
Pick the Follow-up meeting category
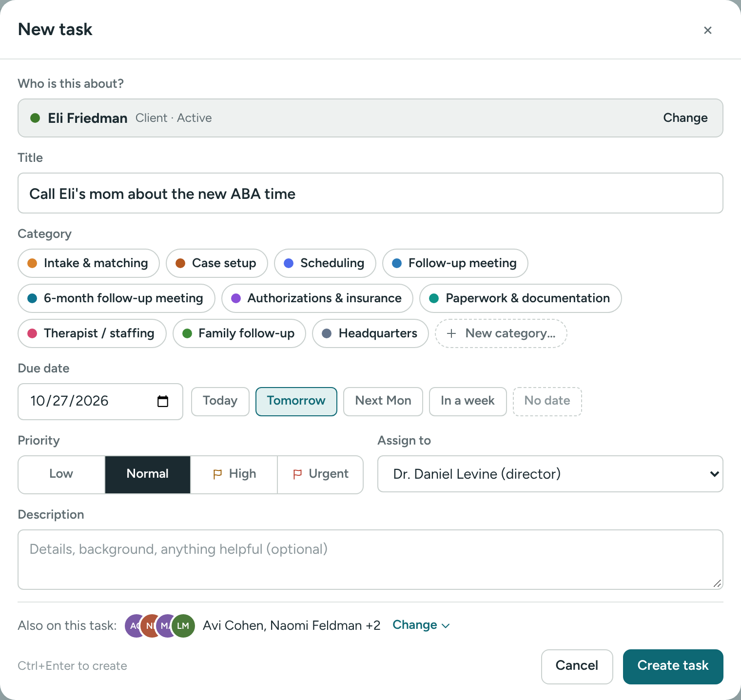coord(455,263)
